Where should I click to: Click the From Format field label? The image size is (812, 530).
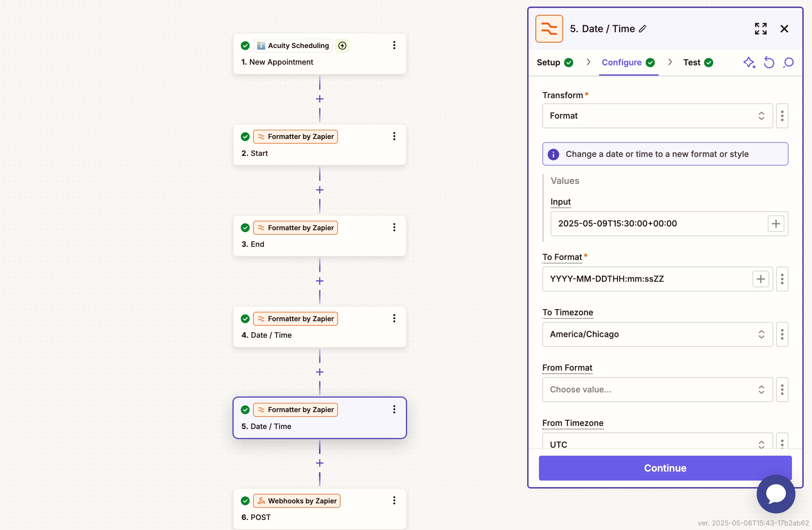567,368
